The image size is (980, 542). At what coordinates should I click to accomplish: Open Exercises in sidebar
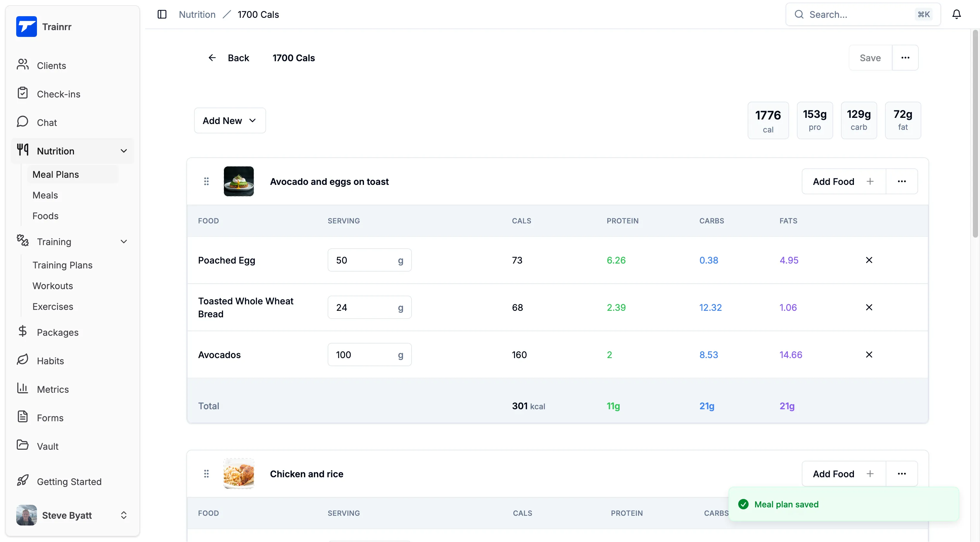(x=52, y=306)
